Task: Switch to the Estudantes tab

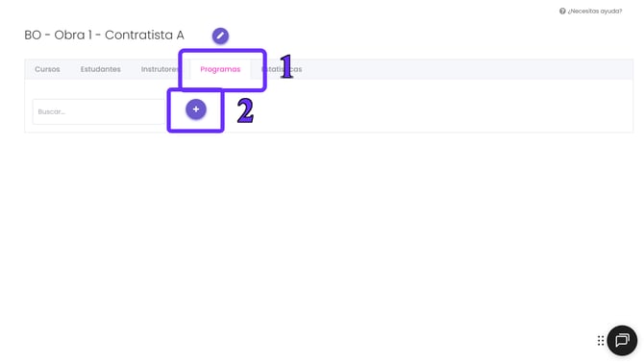Action: (x=101, y=69)
